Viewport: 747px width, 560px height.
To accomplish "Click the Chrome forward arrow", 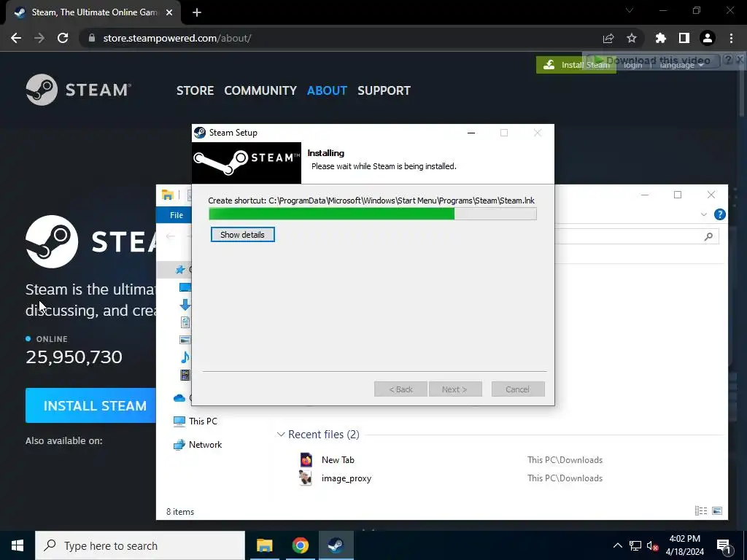I will [x=39, y=38].
